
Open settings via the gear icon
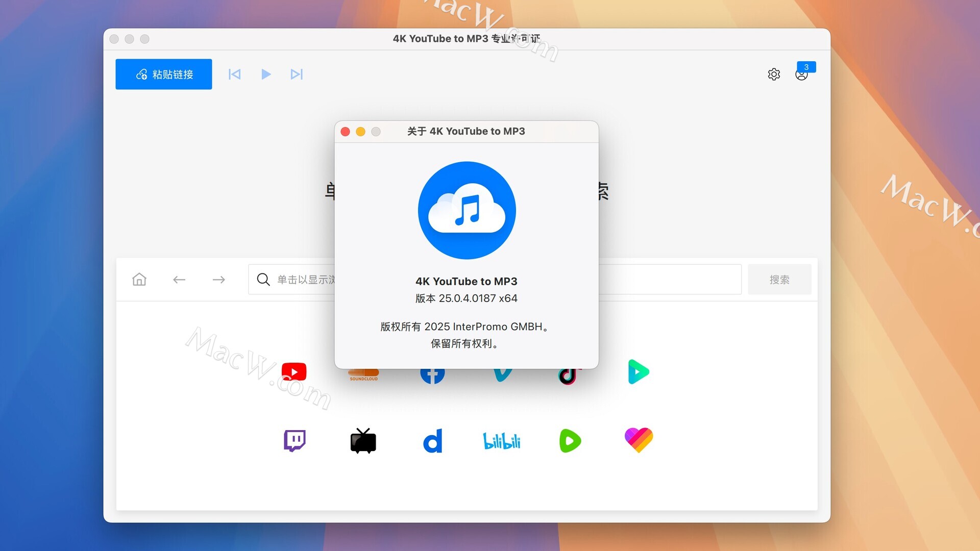click(x=774, y=74)
